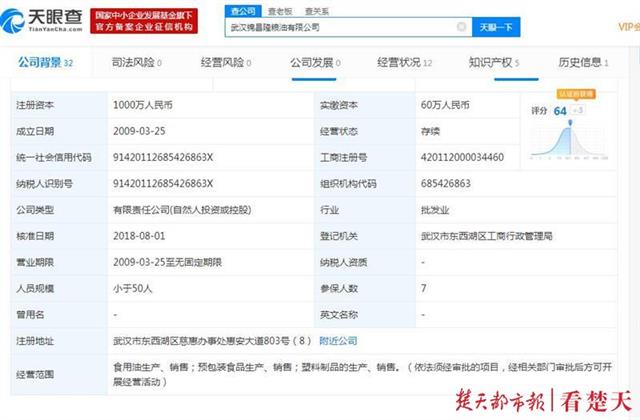Select company type 有限责任公司(自然人投资或控股)
Screen dimensions: 640x420
(x=182, y=210)
